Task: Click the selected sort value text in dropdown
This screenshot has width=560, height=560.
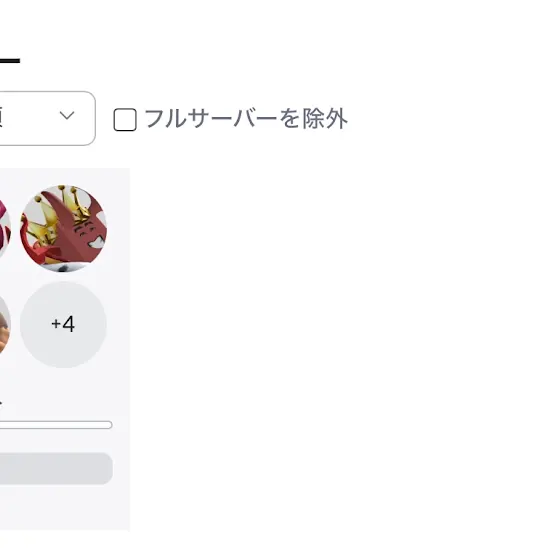Action: pyautogui.click(x=2, y=117)
